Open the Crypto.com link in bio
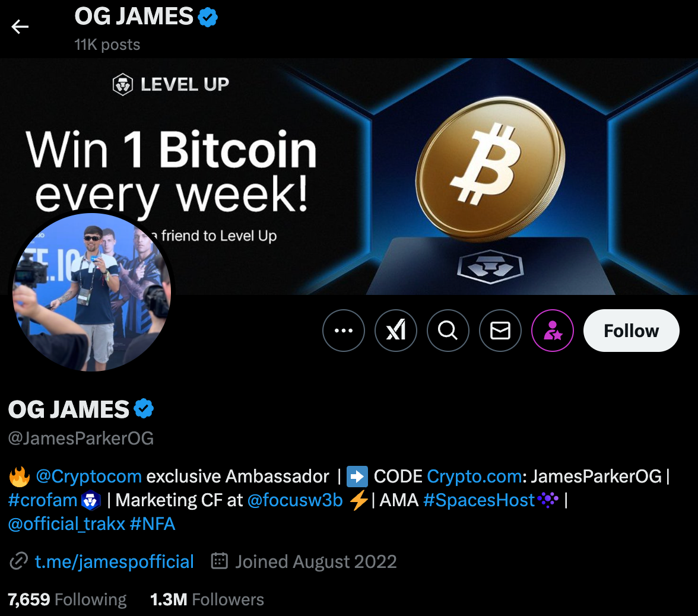Screen dimensions: 698x616 tap(474, 476)
